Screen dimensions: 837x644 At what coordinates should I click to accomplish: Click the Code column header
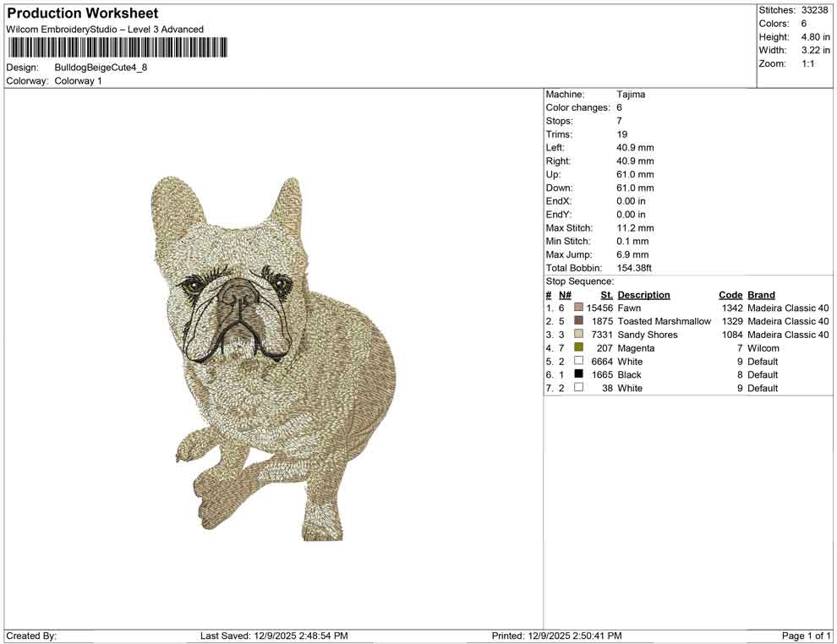[730, 295]
